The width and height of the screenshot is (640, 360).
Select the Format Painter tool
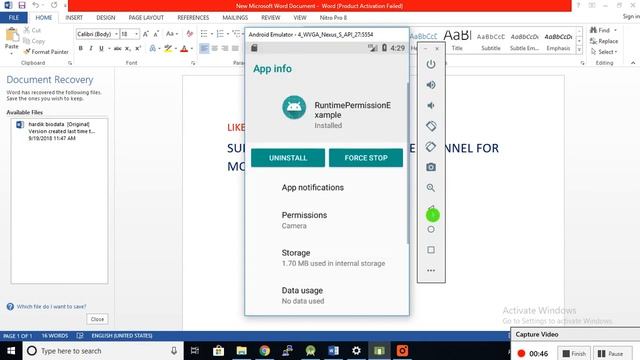tap(46, 52)
